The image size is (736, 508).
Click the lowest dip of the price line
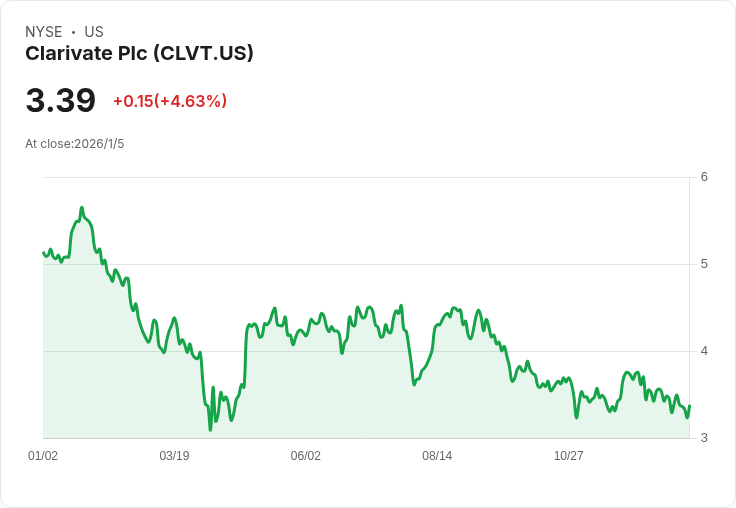tap(210, 429)
